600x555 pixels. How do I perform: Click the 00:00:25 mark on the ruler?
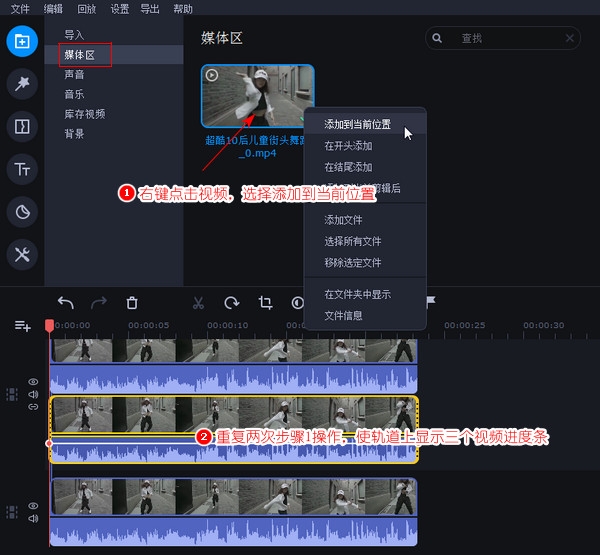[x=465, y=325]
